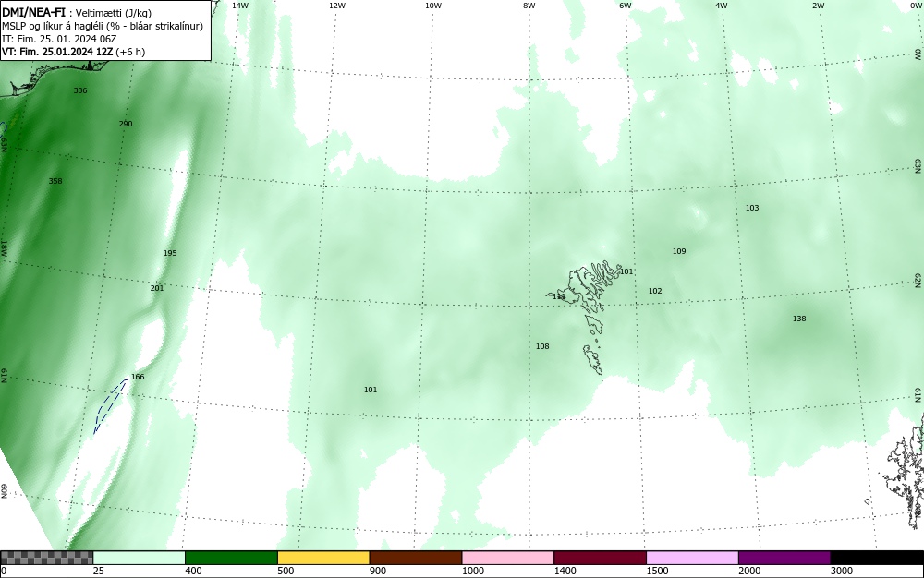Click the CAPE value 195 on map

pos(170,253)
